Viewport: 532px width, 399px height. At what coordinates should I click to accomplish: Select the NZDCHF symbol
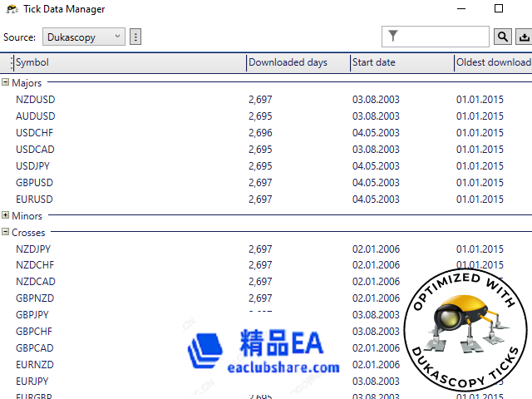[x=35, y=264]
